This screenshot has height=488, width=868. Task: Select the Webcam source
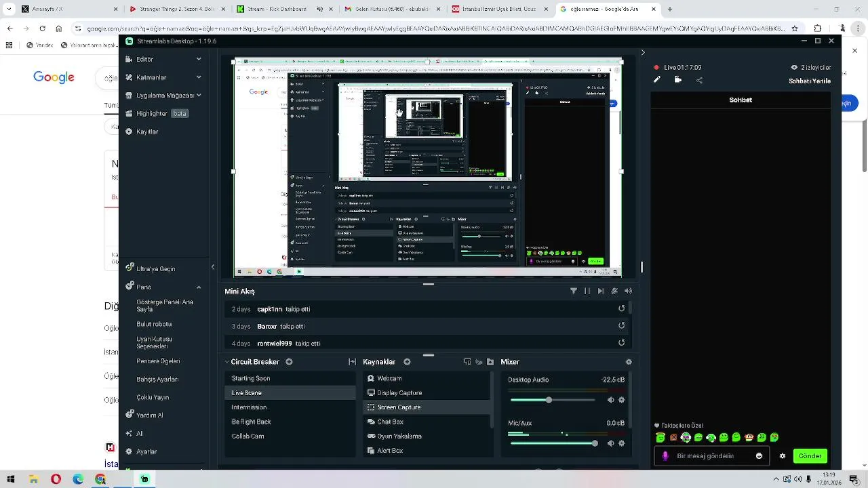[427, 378]
